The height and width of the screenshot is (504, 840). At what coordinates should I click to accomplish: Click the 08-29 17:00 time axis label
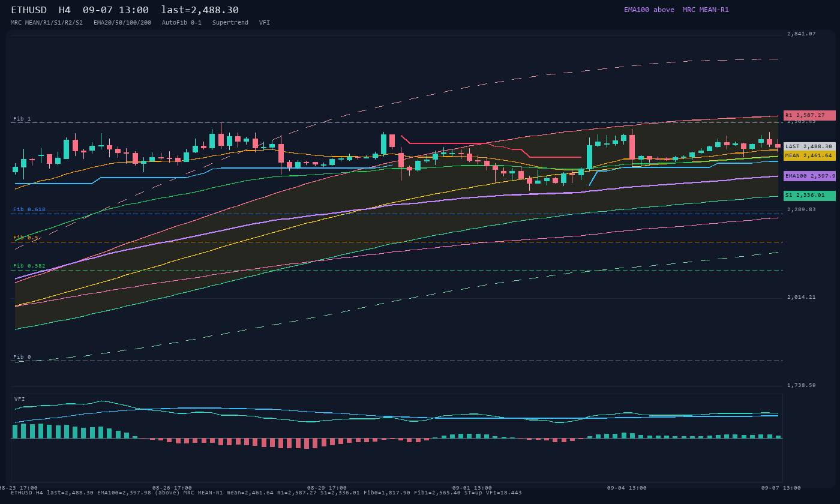[x=327, y=488]
